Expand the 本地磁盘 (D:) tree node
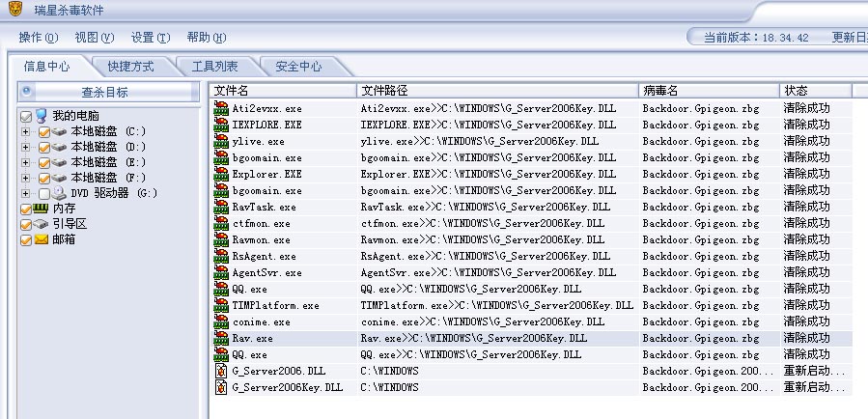868x419 pixels. tap(25, 148)
